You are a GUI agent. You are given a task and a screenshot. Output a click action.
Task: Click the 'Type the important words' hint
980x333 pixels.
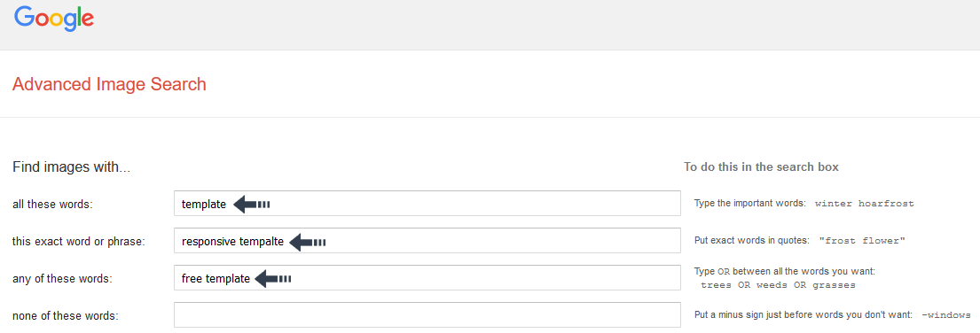[x=752, y=204]
